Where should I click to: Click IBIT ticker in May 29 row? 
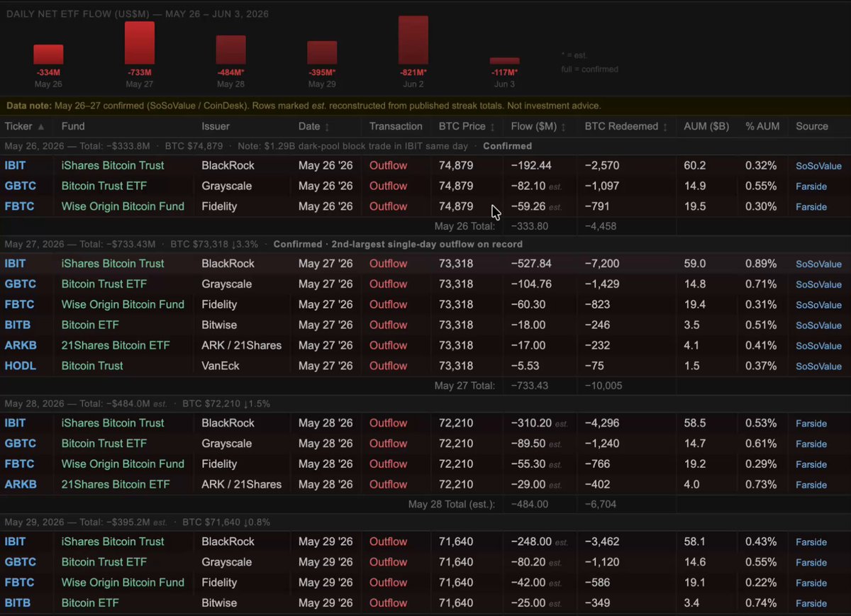pyautogui.click(x=16, y=541)
